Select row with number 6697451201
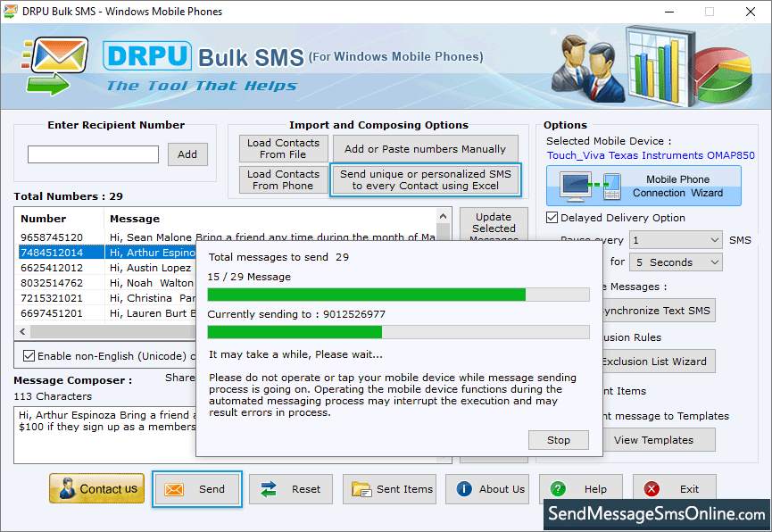772x532 pixels. pos(107,313)
